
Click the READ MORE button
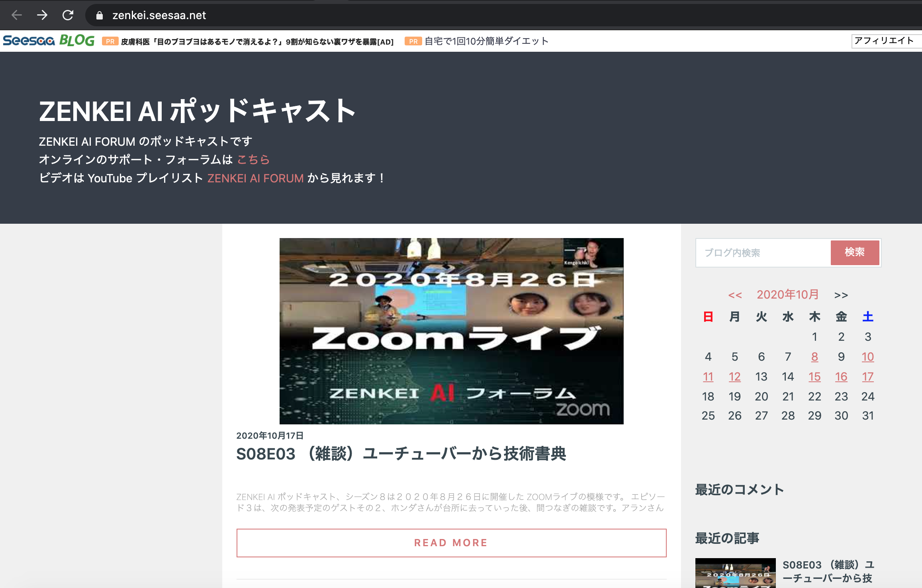click(x=451, y=543)
